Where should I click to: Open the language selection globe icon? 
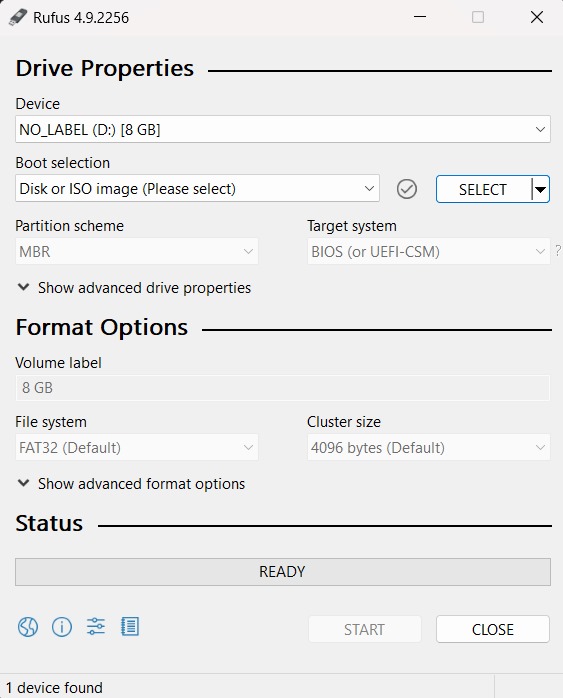pyautogui.click(x=28, y=627)
